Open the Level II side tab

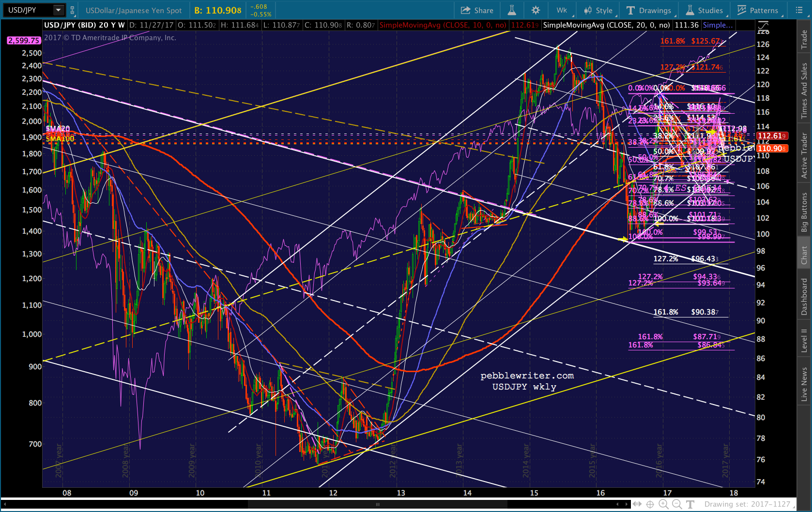[804, 340]
